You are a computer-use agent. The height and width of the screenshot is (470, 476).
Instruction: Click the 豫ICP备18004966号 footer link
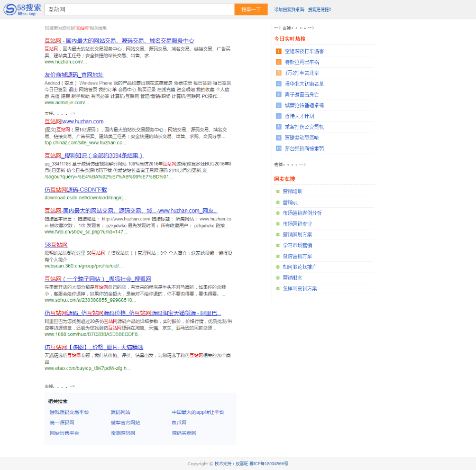pos(269,464)
